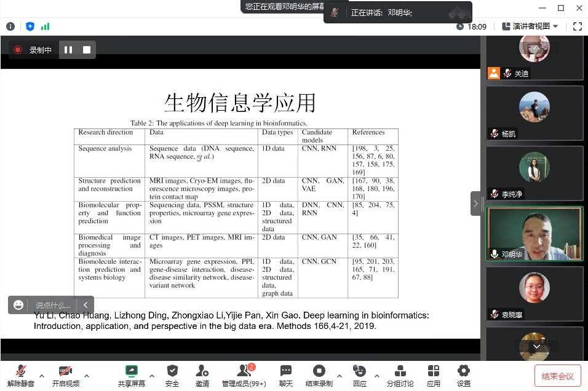Open 分组讨论 breakout rooms
This screenshot has width=588, height=391.
click(400, 374)
